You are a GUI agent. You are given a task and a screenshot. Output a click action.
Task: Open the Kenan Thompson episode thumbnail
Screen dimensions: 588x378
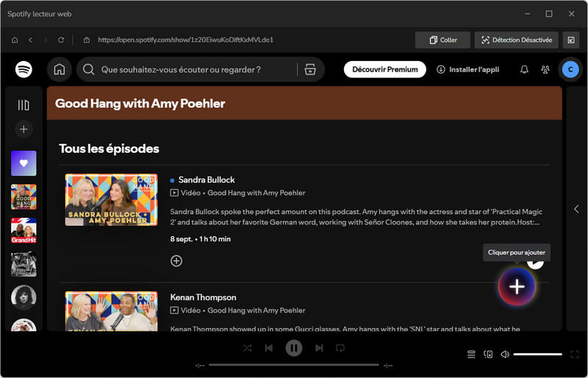112,311
